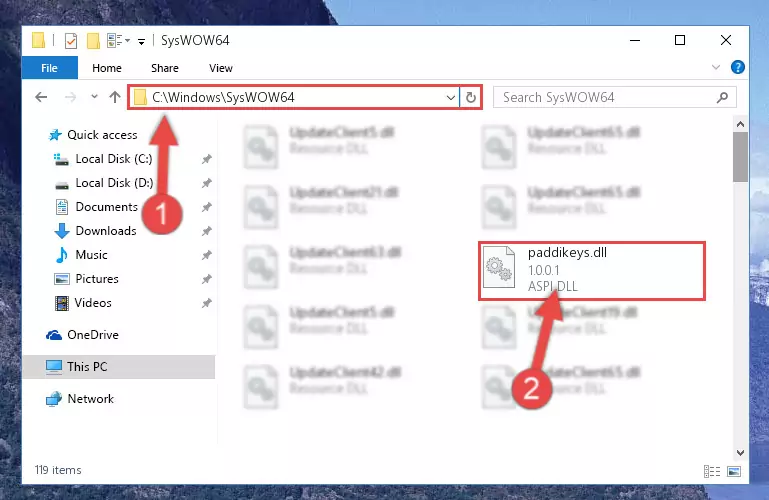769x500 pixels.
Task: Click the scrollbar down arrow
Action: pos(741,452)
